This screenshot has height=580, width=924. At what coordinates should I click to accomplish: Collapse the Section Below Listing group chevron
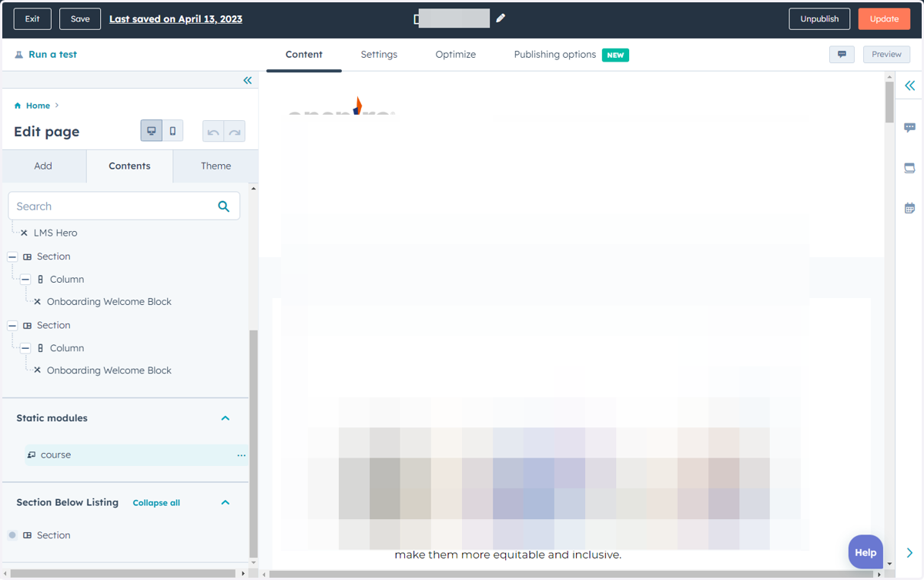226,502
